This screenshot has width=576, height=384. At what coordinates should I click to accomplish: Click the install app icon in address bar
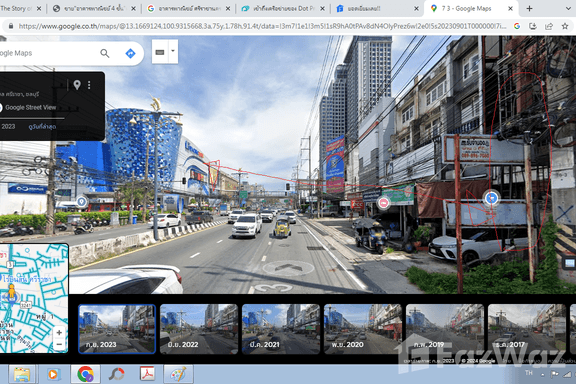(x=533, y=26)
